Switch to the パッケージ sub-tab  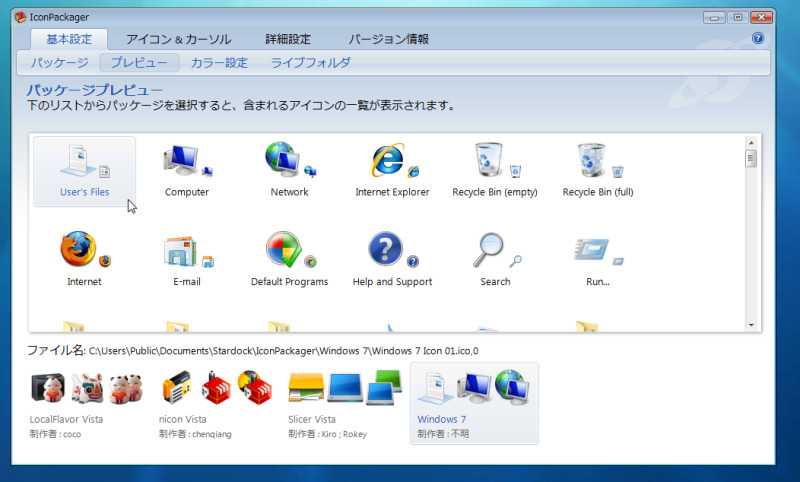[x=59, y=63]
